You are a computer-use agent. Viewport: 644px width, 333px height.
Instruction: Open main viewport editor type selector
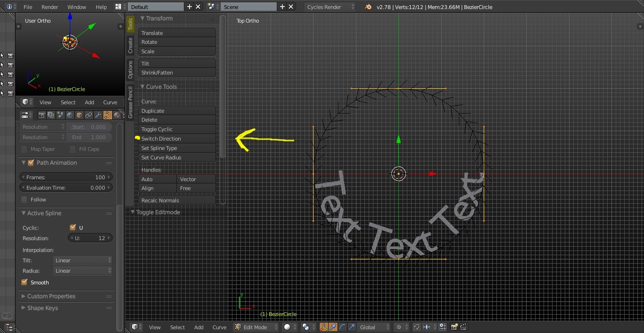(136, 327)
